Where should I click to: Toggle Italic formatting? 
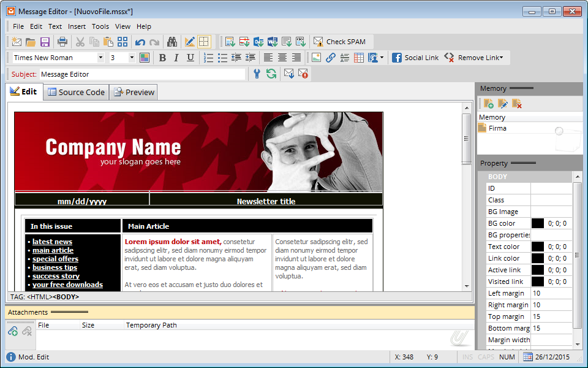(176, 58)
